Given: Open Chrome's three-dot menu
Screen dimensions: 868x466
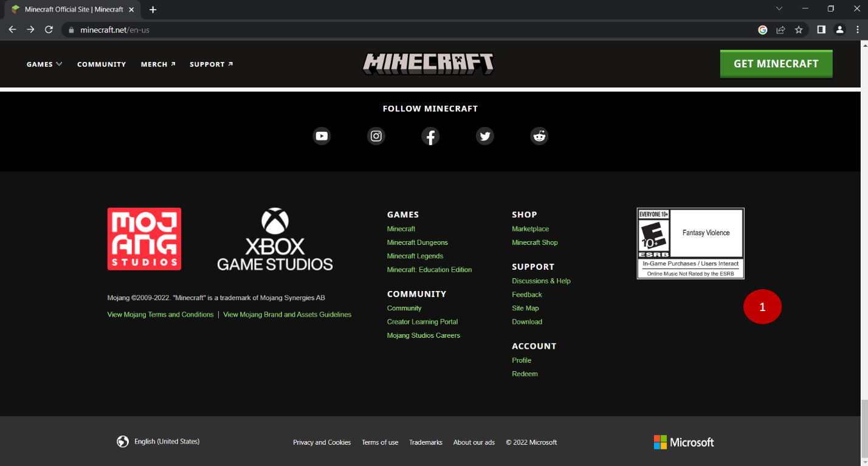Looking at the screenshot, I should point(858,30).
